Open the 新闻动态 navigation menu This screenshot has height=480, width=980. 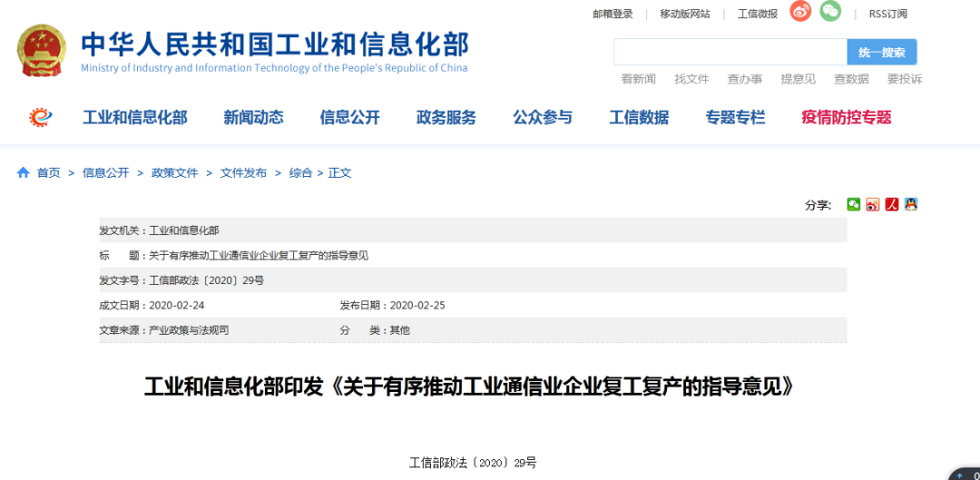tap(253, 117)
